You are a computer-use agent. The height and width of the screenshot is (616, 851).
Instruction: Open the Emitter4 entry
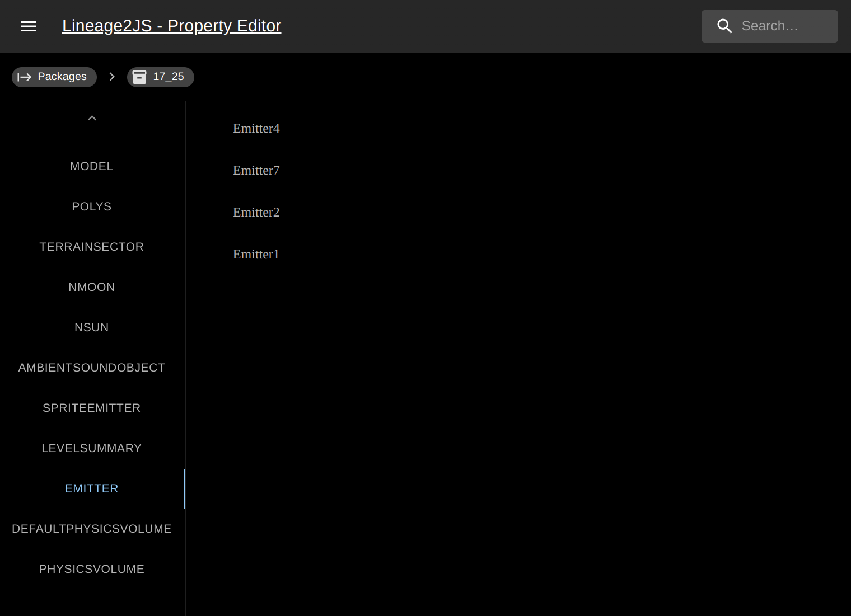point(256,129)
